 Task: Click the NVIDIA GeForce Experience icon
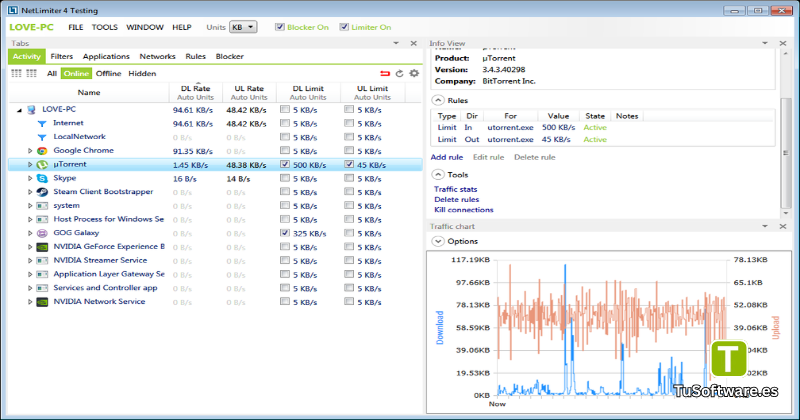[42, 247]
